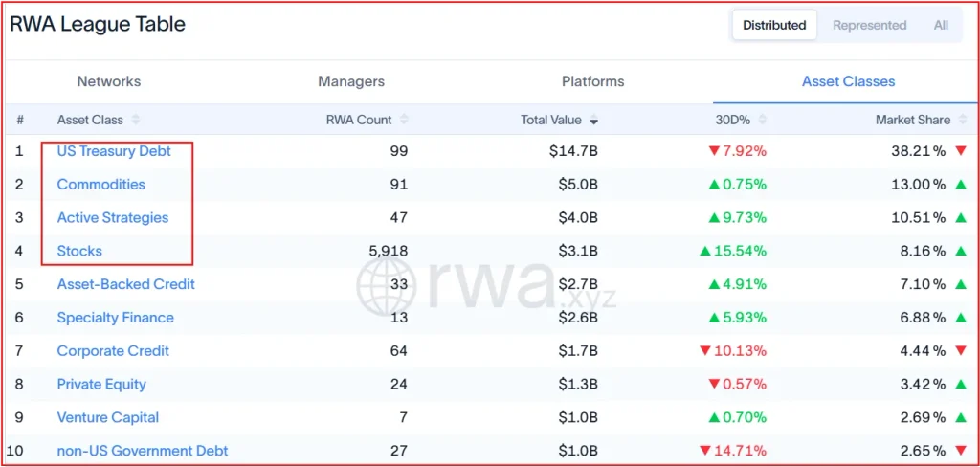Click the 6.88% market share value
The width and height of the screenshot is (980, 467).
(x=923, y=318)
